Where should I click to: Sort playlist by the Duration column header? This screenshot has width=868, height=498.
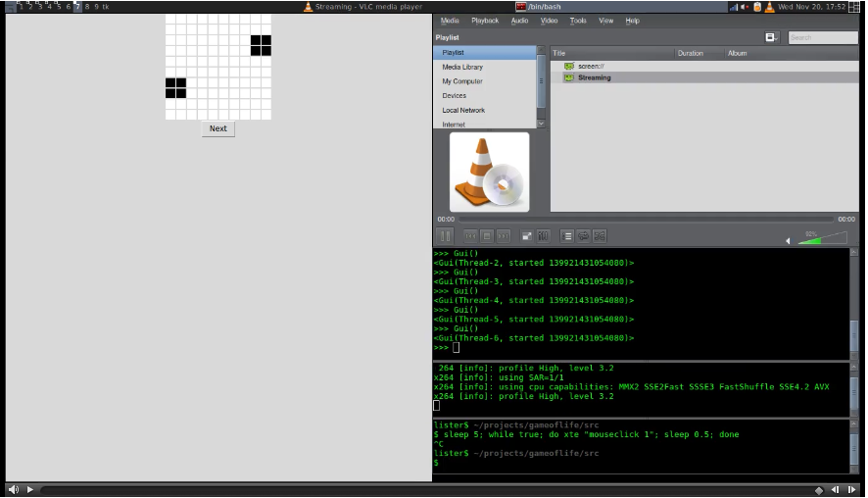[x=690, y=53]
